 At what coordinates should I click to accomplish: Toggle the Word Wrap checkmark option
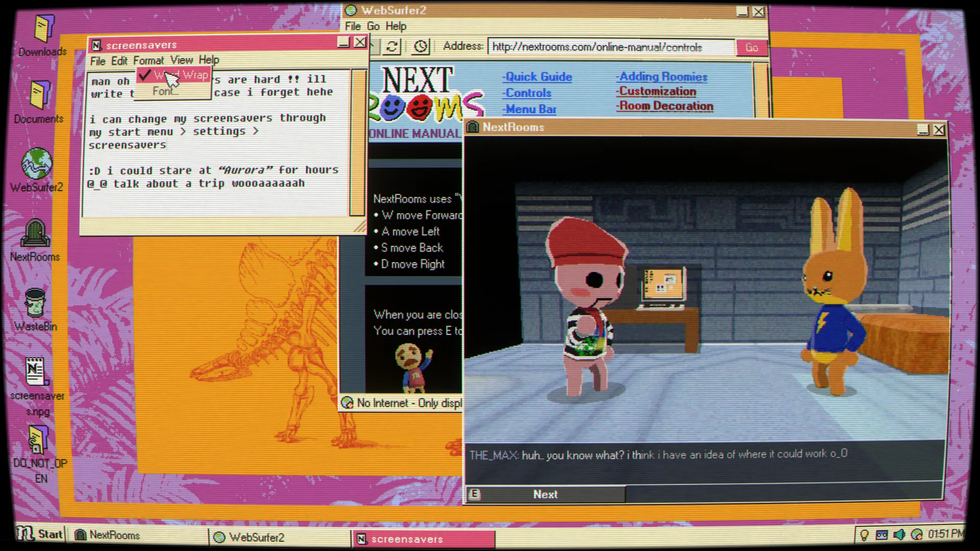tap(174, 75)
